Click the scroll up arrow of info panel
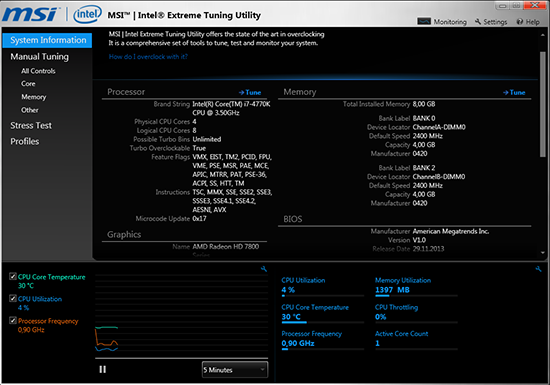This screenshot has width=550, height=385. pyautogui.click(x=543, y=35)
